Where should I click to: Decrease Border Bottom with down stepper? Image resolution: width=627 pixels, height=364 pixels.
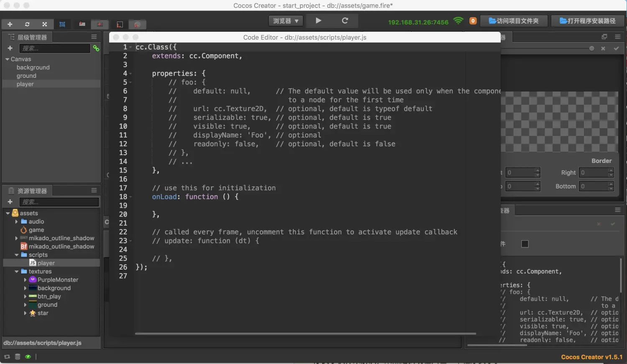click(x=611, y=189)
